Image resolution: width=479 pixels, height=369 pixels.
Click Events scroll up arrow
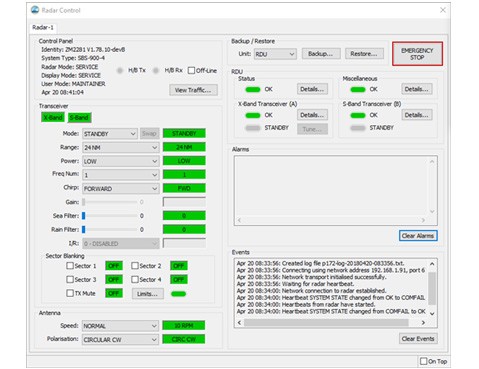(x=432, y=264)
